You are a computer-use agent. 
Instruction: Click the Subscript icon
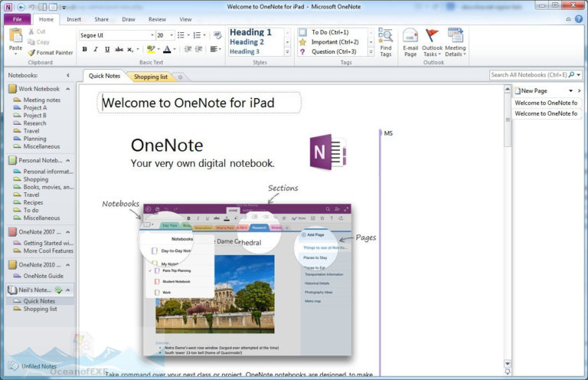tap(130, 49)
